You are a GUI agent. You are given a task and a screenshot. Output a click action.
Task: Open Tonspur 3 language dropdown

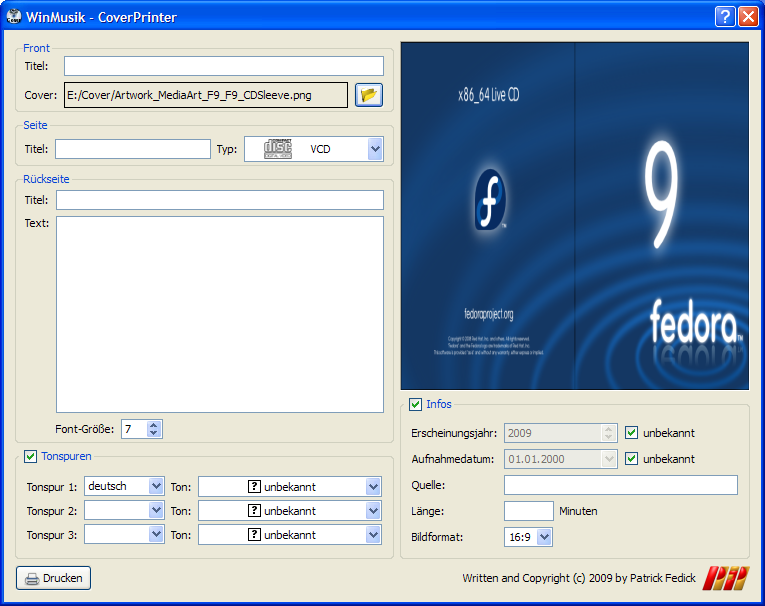tap(156, 534)
